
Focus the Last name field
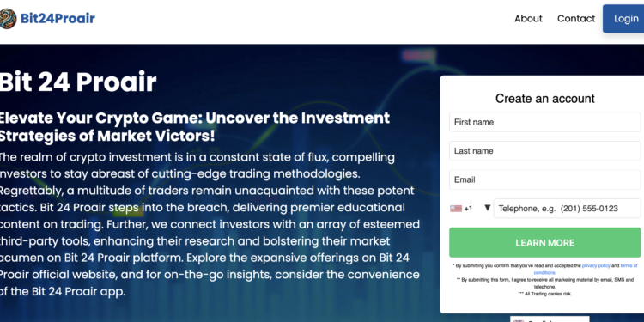coord(544,151)
